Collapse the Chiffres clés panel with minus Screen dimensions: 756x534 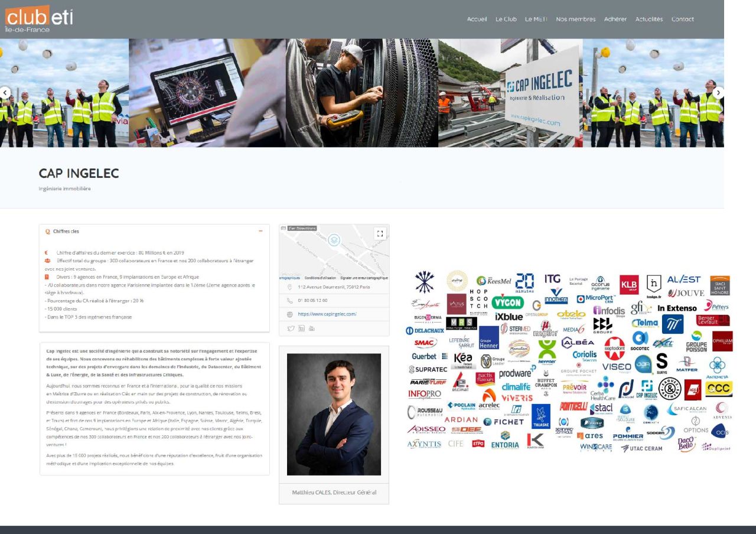[260, 231]
